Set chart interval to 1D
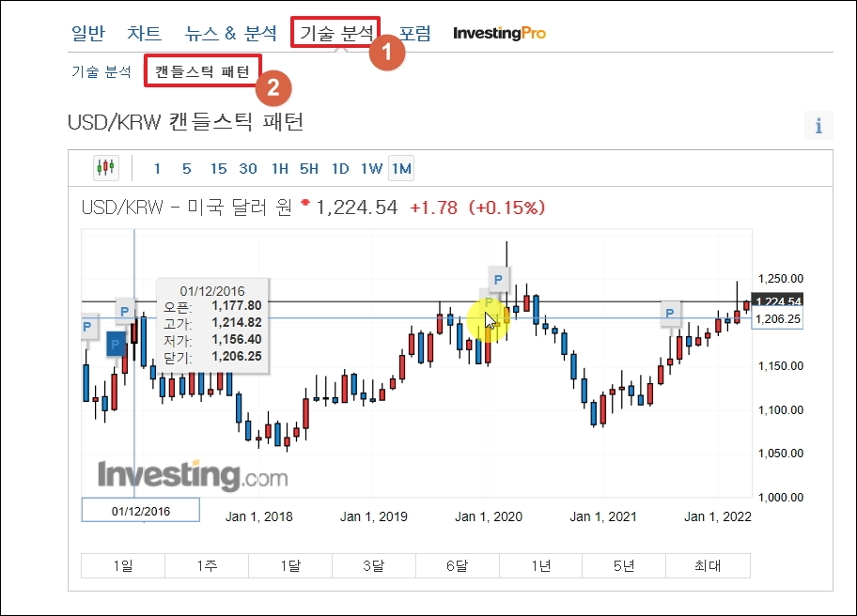The width and height of the screenshot is (857, 616). [x=340, y=169]
